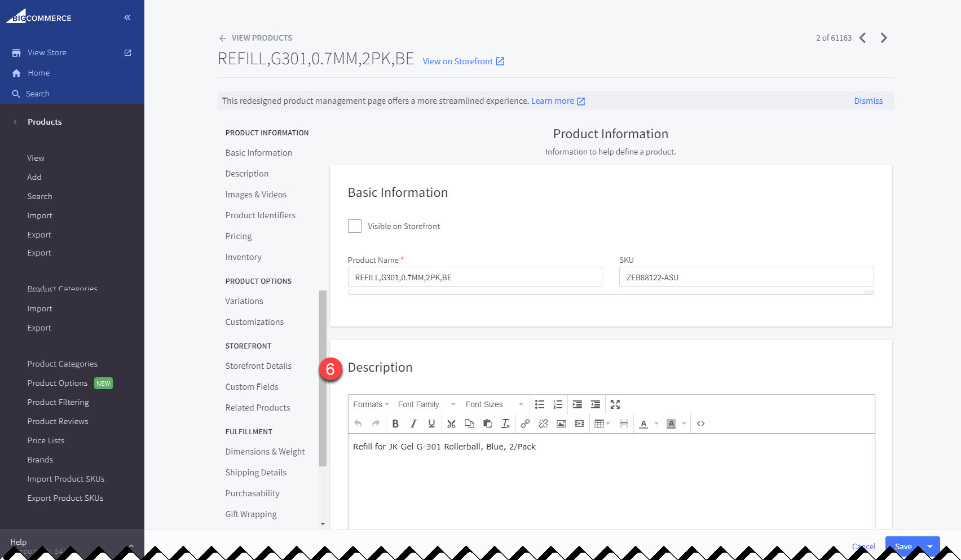Image resolution: width=961 pixels, height=560 pixels.
Task: Open View Store external link icon
Action: point(128,52)
